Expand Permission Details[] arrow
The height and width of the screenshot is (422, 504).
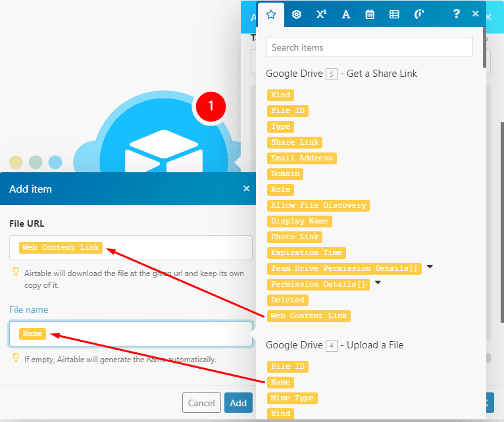(x=378, y=283)
